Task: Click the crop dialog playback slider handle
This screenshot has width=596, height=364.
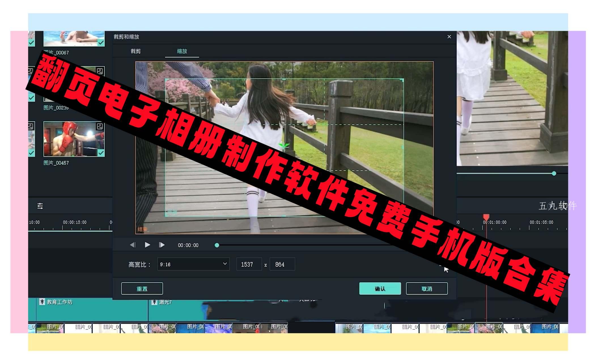Action: [x=217, y=245]
